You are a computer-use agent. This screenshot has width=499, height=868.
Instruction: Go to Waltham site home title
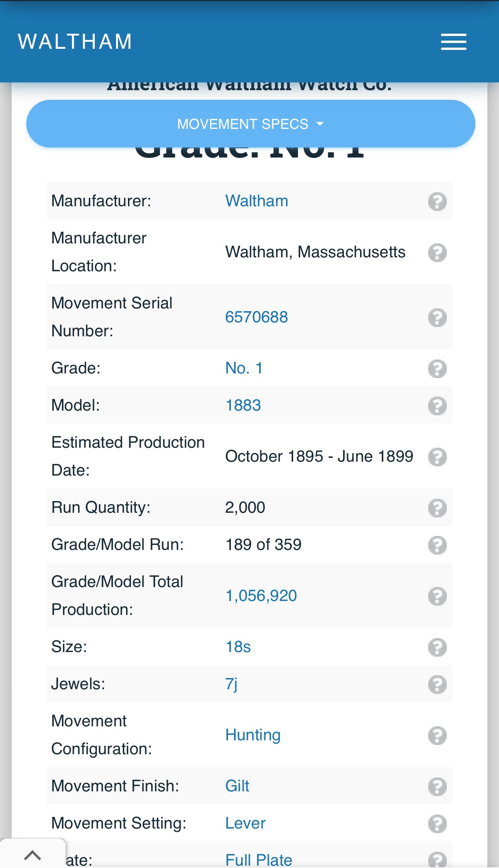[75, 42]
